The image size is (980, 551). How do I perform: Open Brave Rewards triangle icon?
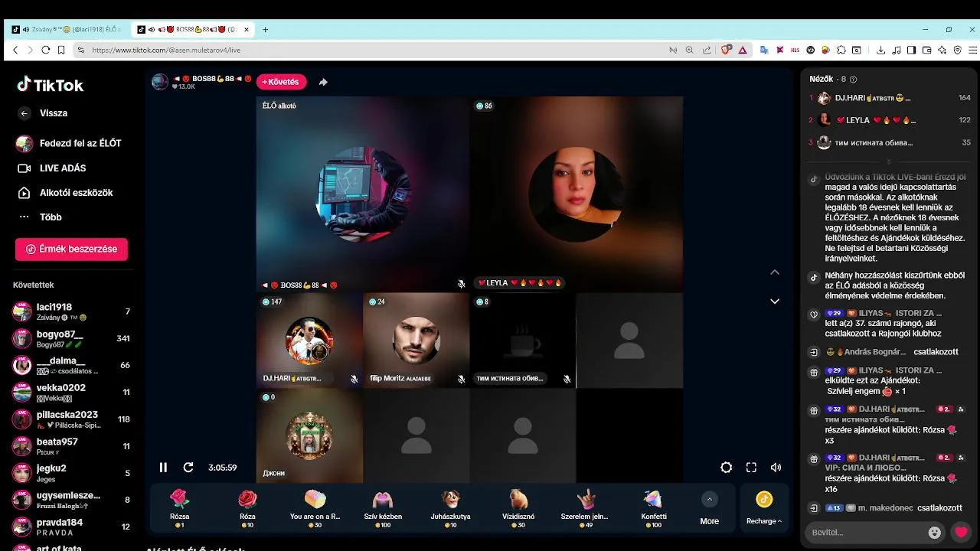click(x=743, y=50)
